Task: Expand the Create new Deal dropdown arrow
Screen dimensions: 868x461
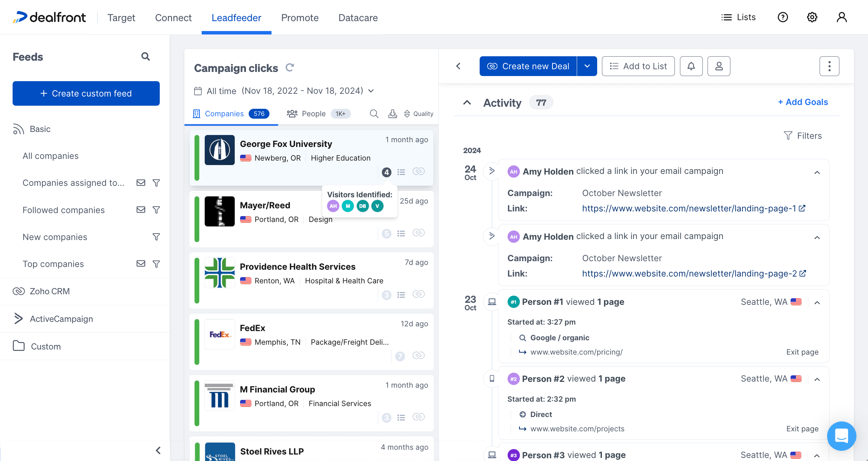Action: coord(587,66)
